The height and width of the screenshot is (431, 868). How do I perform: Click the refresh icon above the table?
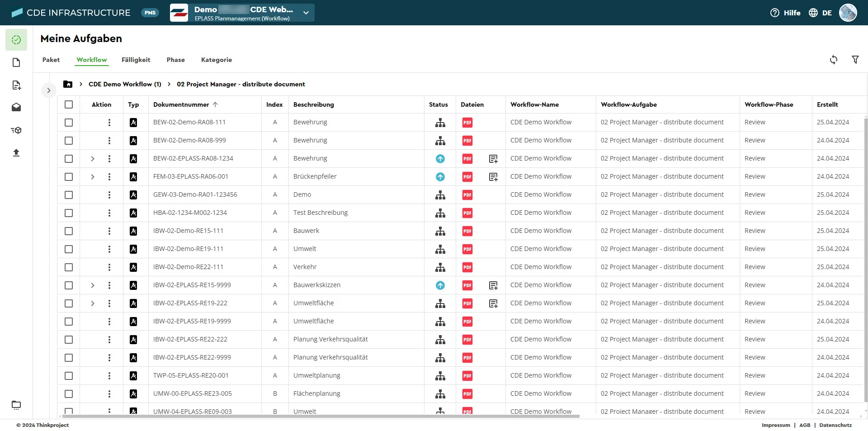tap(833, 60)
